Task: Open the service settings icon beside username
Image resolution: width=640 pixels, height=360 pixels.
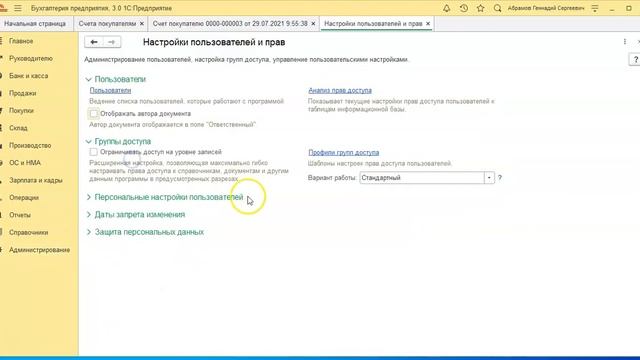Action: point(595,8)
